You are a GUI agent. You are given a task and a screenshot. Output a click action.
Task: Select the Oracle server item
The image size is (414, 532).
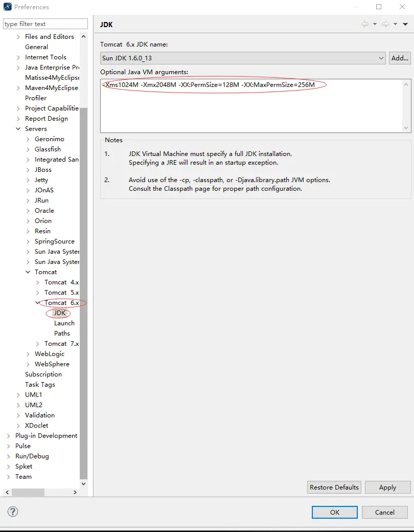pyautogui.click(x=44, y=210)
